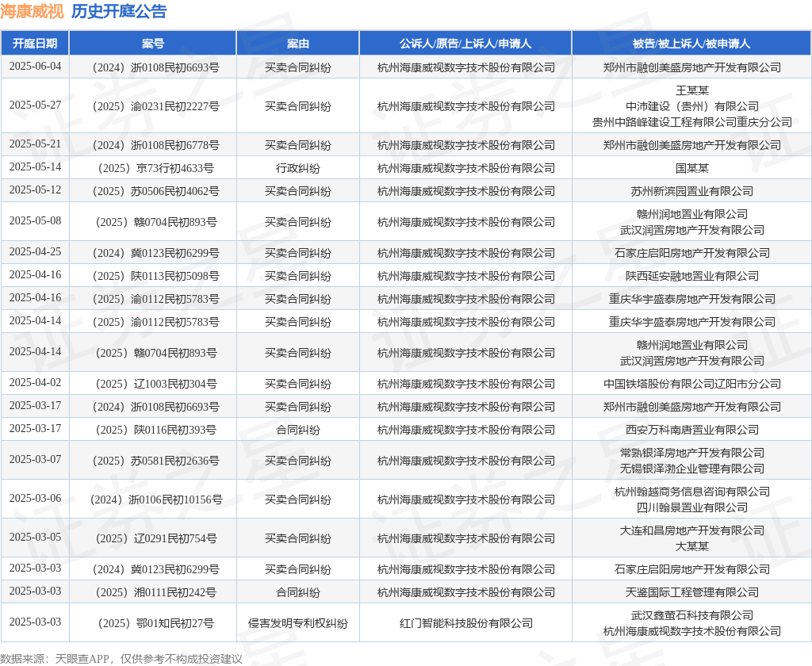Select the 案号 column header
This screenshot has width=812, height=666.
pyautogui.click(x=153, y=44)
